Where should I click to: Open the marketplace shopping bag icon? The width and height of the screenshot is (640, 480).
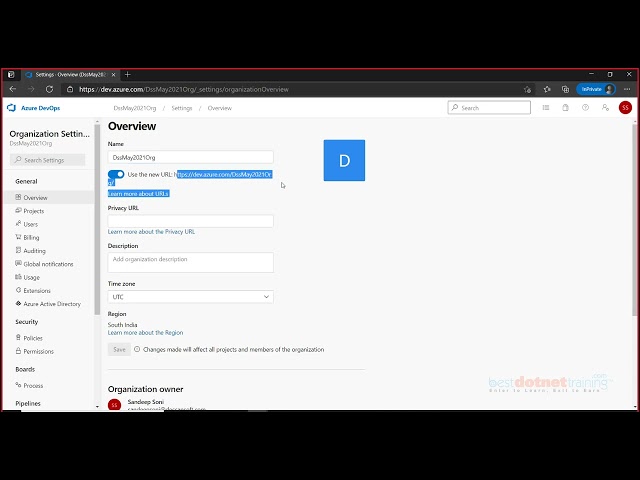(565, 108)
